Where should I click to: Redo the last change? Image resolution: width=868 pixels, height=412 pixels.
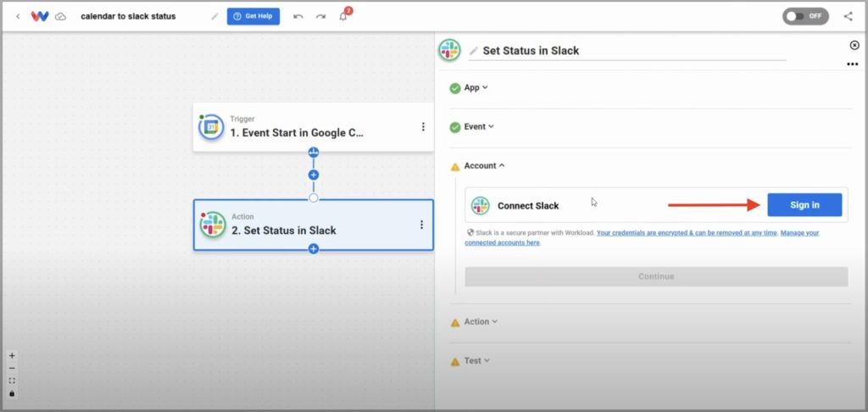(320, 17)
